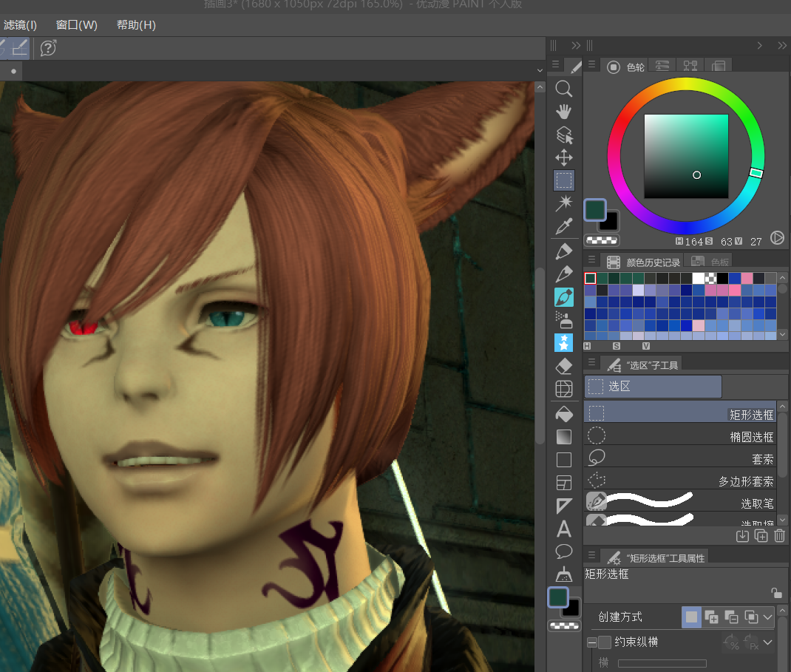Image resolution: width=791 pixels, height=672 pixels.
Task: Switch to the 颜色历史记录 tab
Action: click(x=643, y=262)
